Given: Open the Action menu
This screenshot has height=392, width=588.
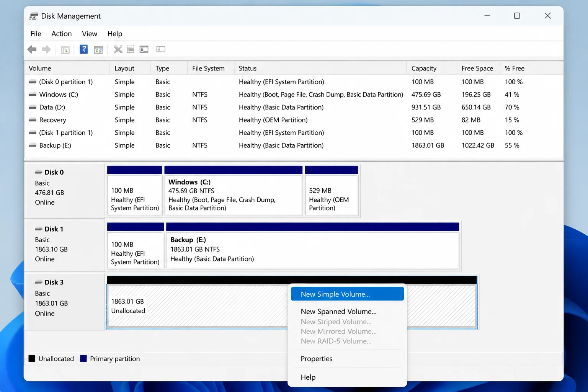Looking at the screenshot, I should pyautogui.click(x=62, y=34).
